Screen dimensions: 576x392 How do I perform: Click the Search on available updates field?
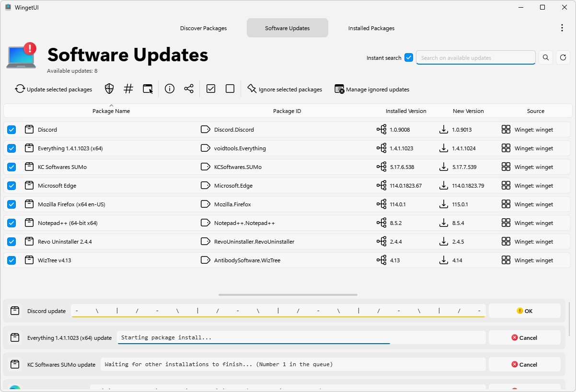[475, 58]
